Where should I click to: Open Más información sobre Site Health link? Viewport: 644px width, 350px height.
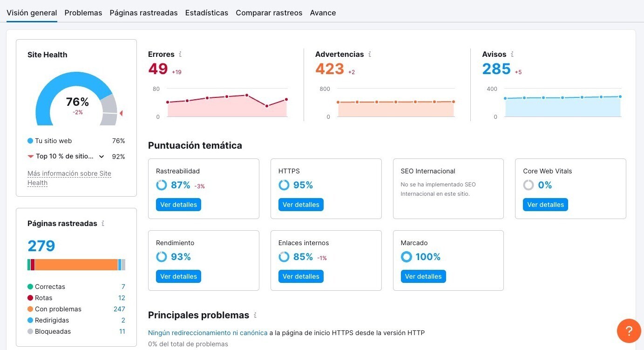(x=69, y=178)
